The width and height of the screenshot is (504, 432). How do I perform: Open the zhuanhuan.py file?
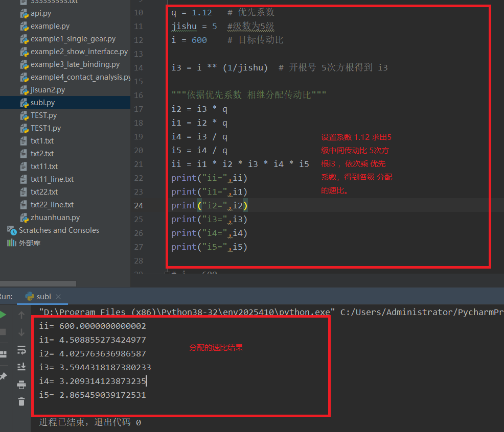(55, 218)
